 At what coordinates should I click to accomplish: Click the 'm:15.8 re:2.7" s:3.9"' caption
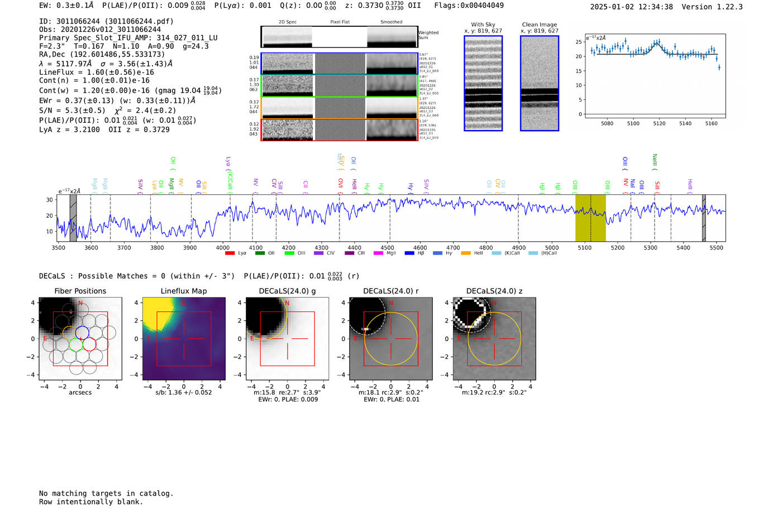click(x=287, y=392)
